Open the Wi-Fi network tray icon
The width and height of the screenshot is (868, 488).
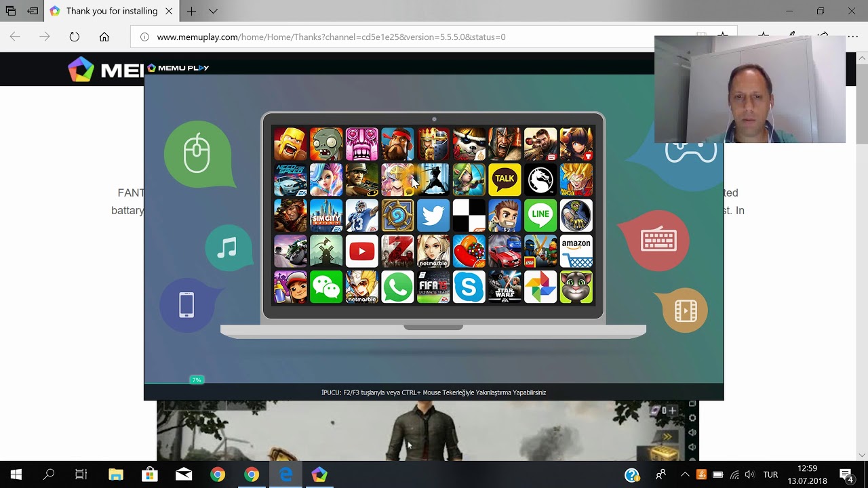coord(734,474)
